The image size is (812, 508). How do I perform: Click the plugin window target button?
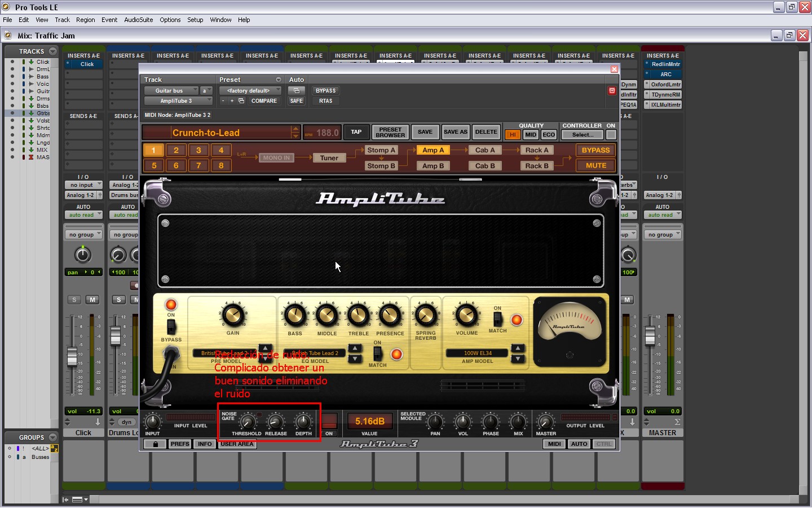[612, 90]
